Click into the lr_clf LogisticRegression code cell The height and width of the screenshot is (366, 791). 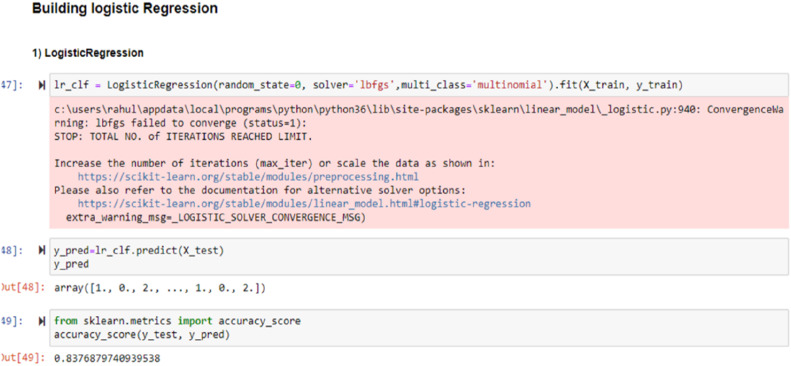coord(418,86)
